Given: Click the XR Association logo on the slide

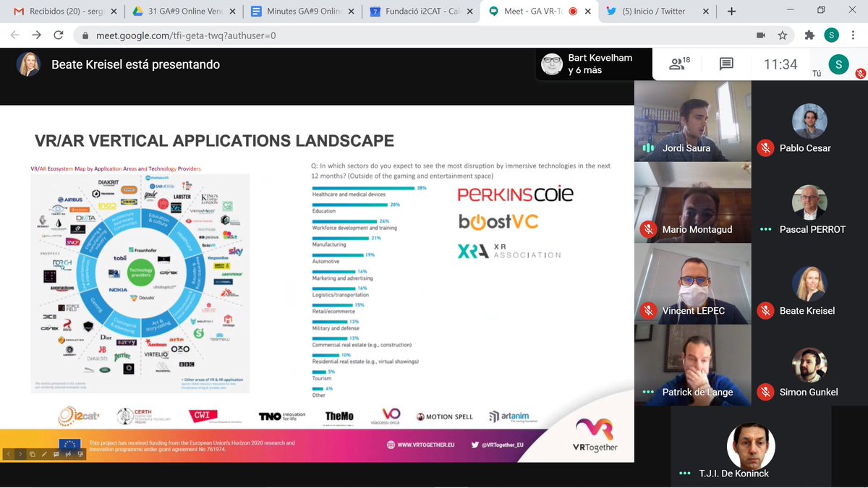Looking at the screenshot, I should tap(509, 251).
